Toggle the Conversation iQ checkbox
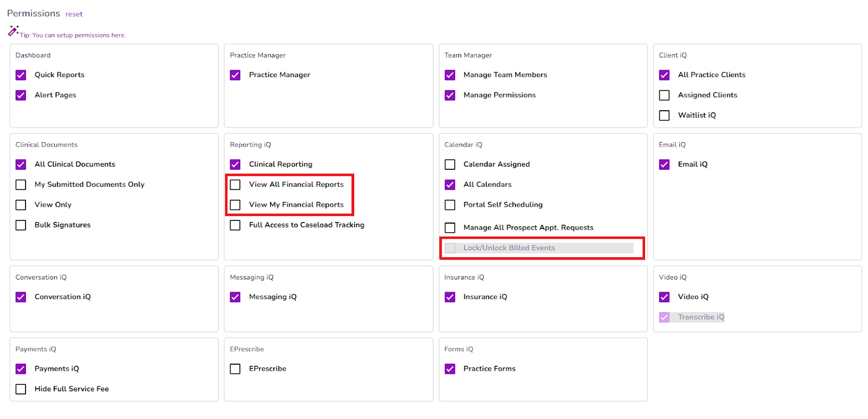Image resolution: width=868 pixels, height=419 pixels. (x=21, y=297)
